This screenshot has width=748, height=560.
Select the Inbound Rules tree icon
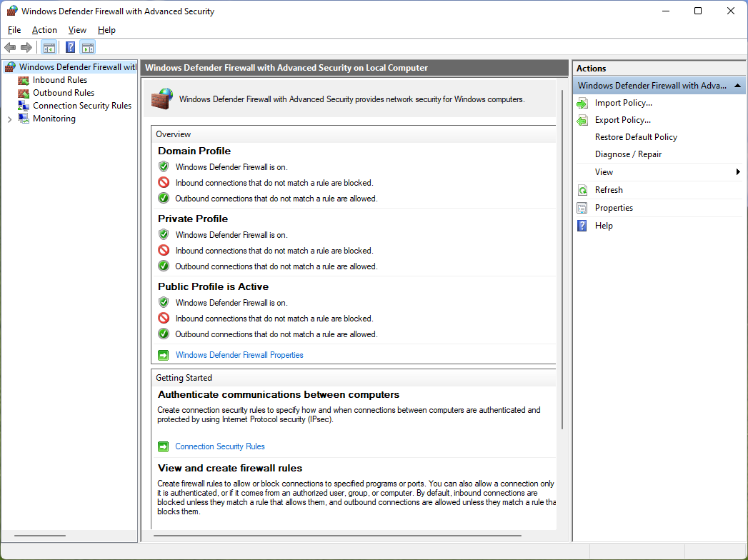pos(24,80)
